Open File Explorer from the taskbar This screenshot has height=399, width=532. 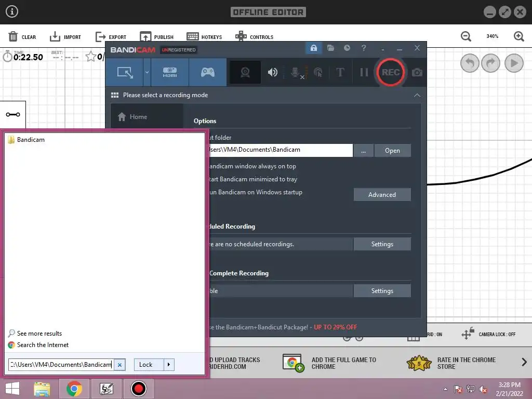tap(42, 389)
